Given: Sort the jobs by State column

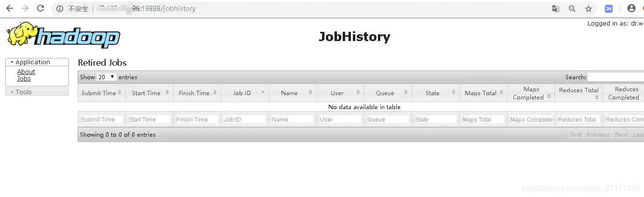Looking at the screenshot, I should pos(435,93).
